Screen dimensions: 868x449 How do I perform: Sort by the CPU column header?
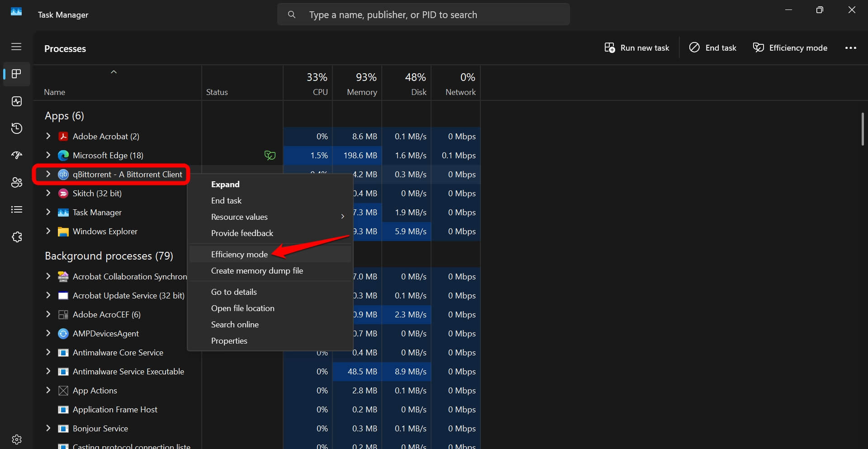(x=308, y=83)
